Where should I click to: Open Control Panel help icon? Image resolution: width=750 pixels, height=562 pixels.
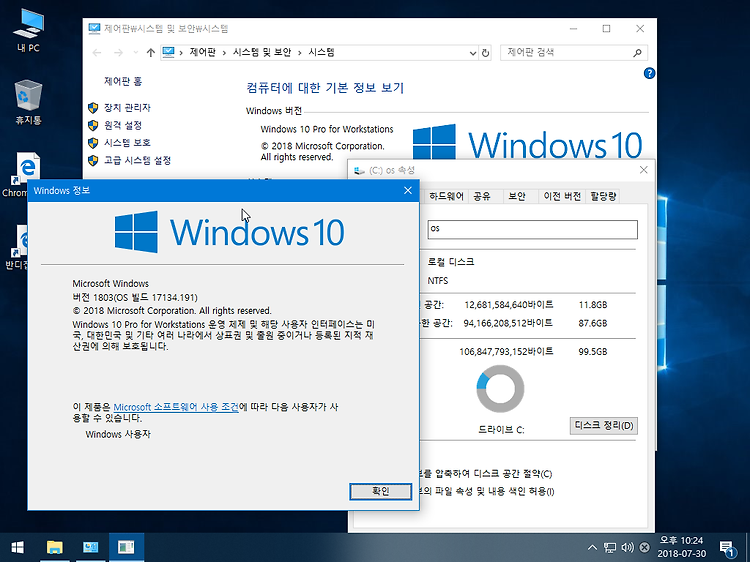(x=649, y=73)
